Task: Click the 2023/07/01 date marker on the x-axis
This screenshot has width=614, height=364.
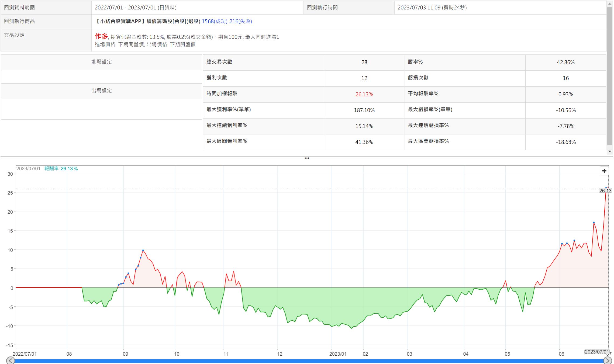Action: click(x=597, y=352)
